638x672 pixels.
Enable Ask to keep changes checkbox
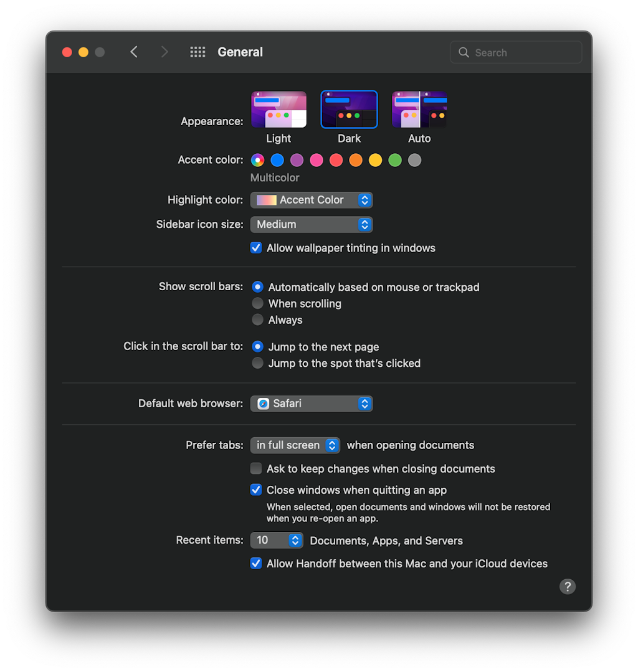[256, 469]
